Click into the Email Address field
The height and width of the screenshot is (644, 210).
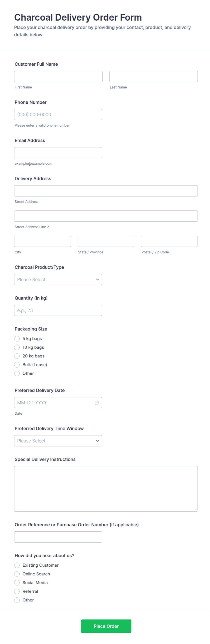coord(58,153)
